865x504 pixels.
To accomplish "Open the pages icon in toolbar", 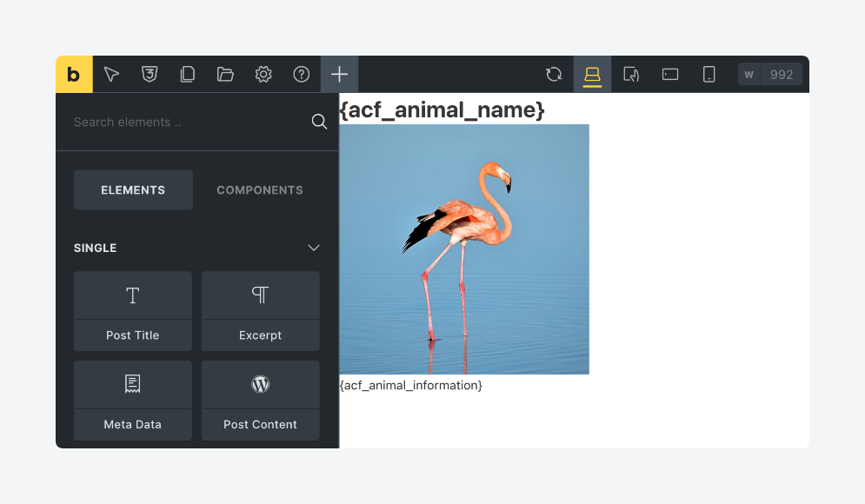I will pos(188,74).
